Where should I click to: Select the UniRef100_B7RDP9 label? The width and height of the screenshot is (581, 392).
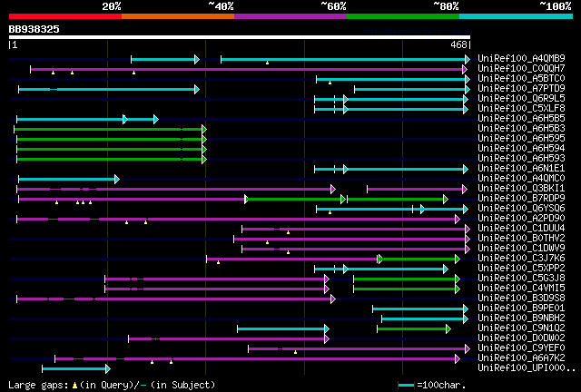[x=521, y=198]
